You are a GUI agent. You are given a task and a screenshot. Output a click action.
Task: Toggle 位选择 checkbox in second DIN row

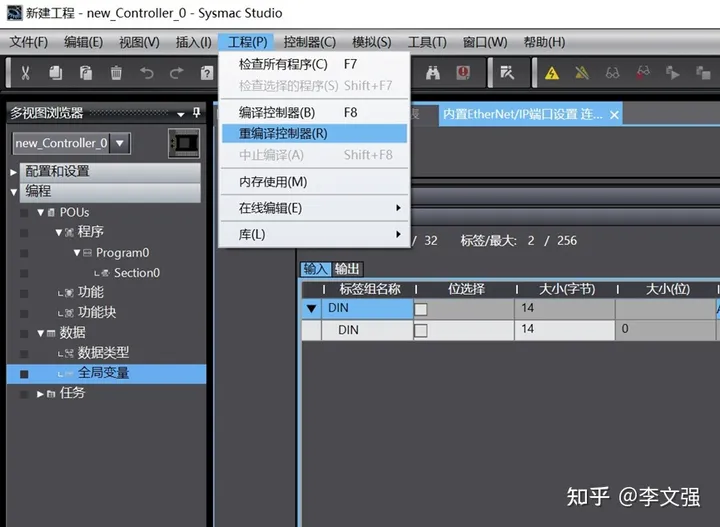point(421,331)
